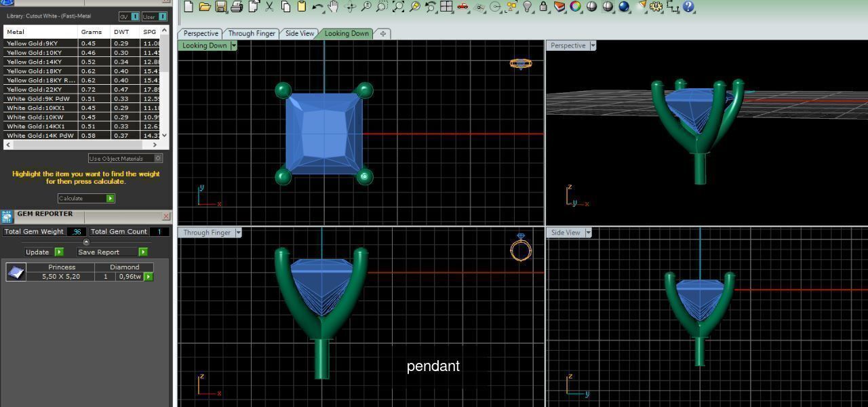The image size is (868, 407).
Task: Enable Use Object Materials option
Action: pos(125,158)
